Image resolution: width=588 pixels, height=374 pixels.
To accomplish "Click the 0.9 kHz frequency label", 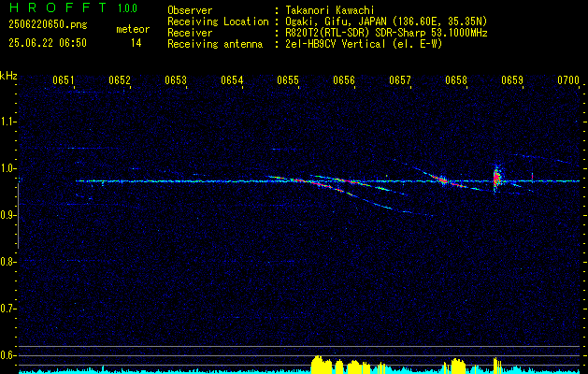I will coord(8,215).
